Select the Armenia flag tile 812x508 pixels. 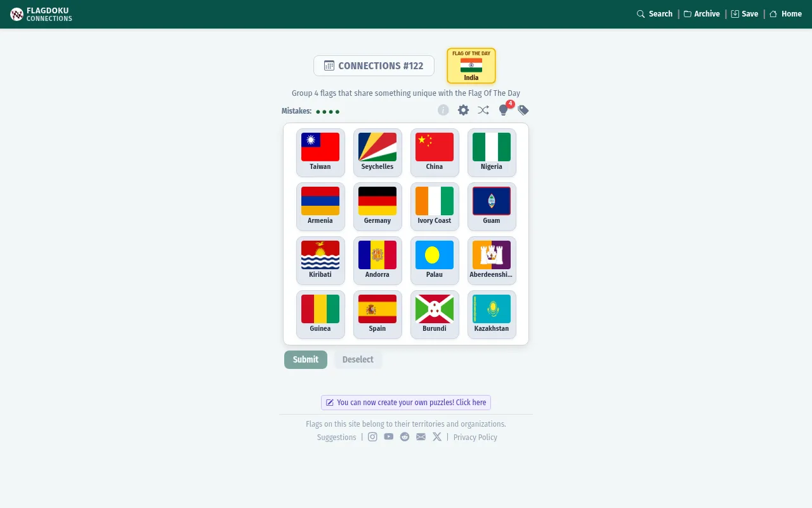point(320,206)
